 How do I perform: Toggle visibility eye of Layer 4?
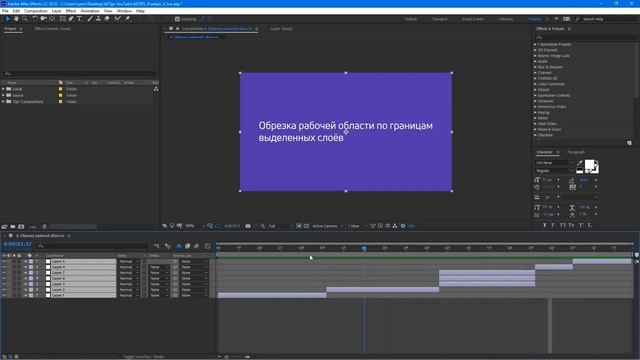pyautogui.click(x=4, y=267)
